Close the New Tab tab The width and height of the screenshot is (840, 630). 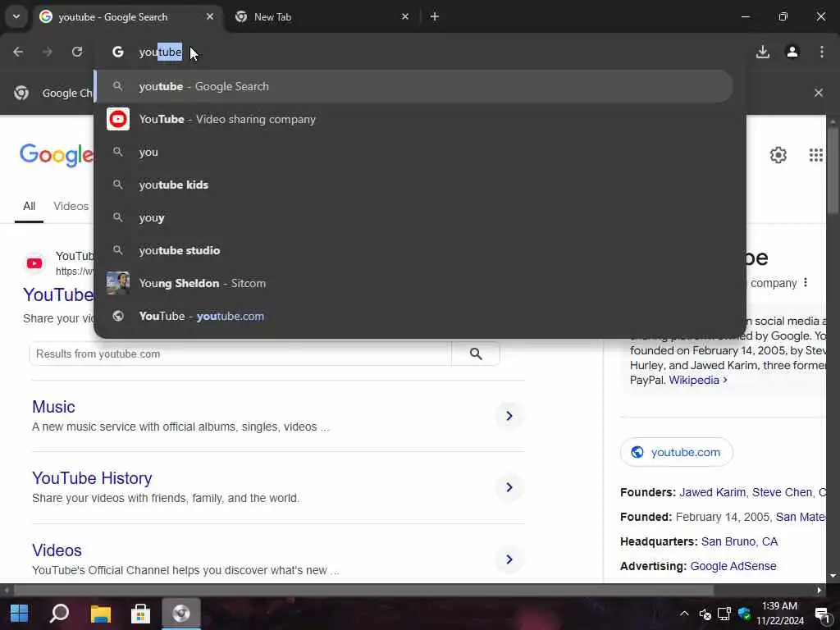405,16
